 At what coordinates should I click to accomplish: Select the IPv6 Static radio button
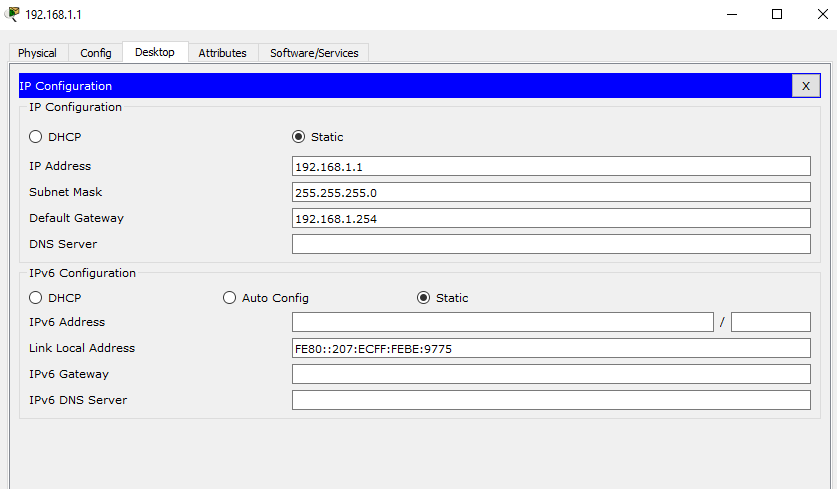pyautogui.click(x=423, y=297)
